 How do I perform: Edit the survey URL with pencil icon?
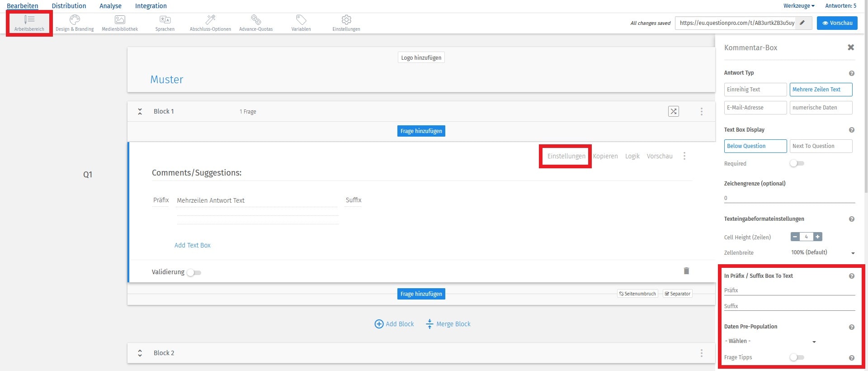(x=802, y=23)
